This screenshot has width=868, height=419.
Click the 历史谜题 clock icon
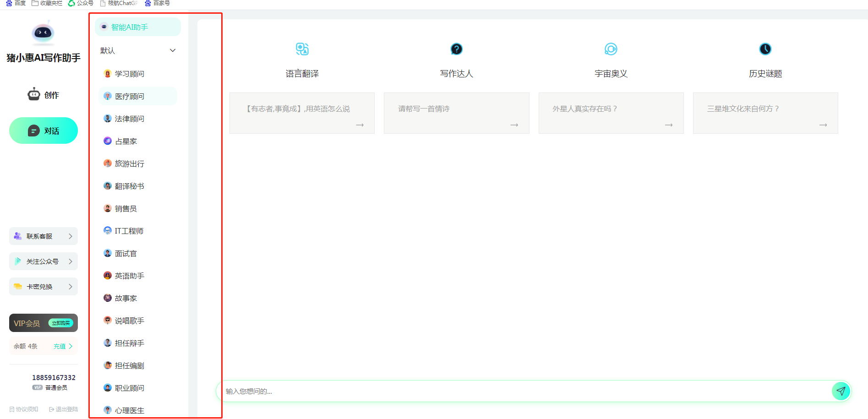(765, 49)
